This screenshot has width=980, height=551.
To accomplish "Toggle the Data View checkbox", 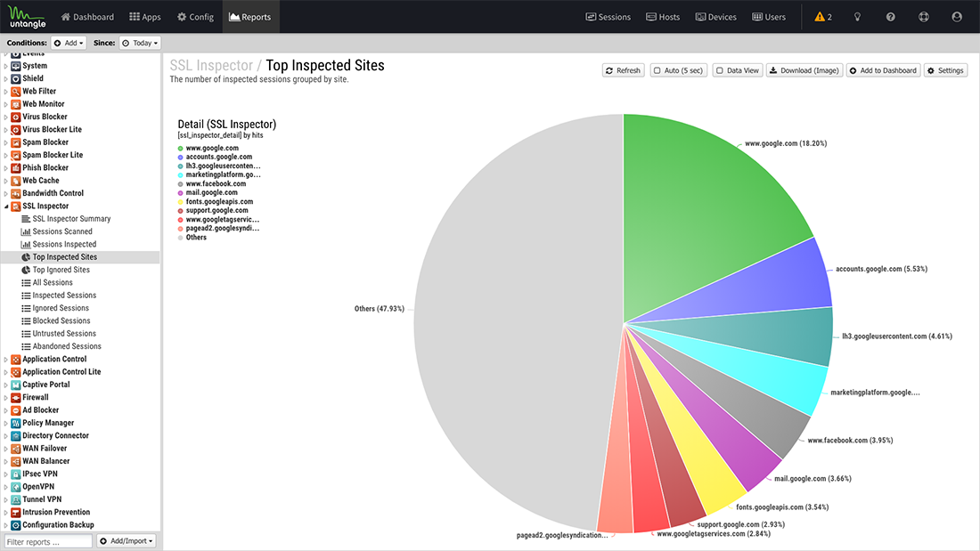I will (x=719, y=70).
